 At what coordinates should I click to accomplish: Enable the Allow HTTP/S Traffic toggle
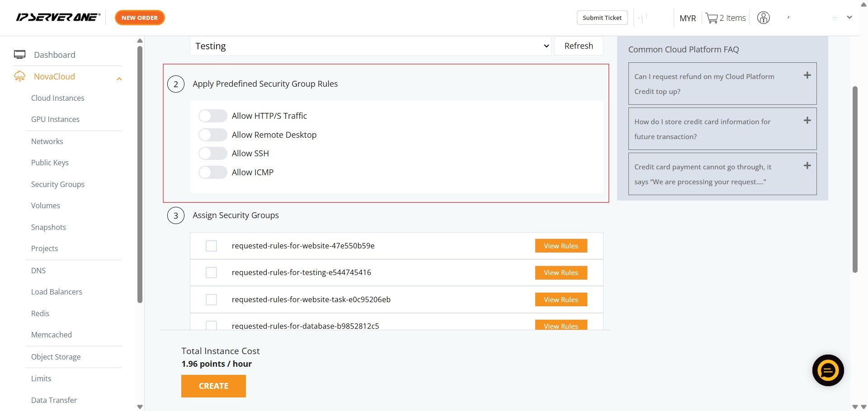tap(212, 116)
